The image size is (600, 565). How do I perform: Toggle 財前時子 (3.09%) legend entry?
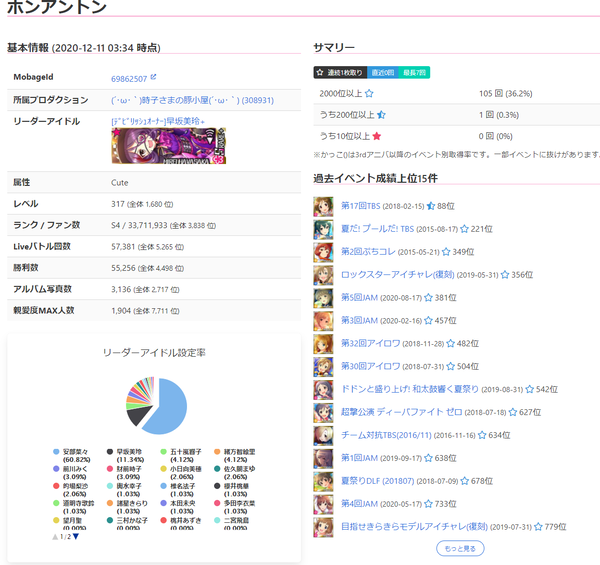point(126,473)
